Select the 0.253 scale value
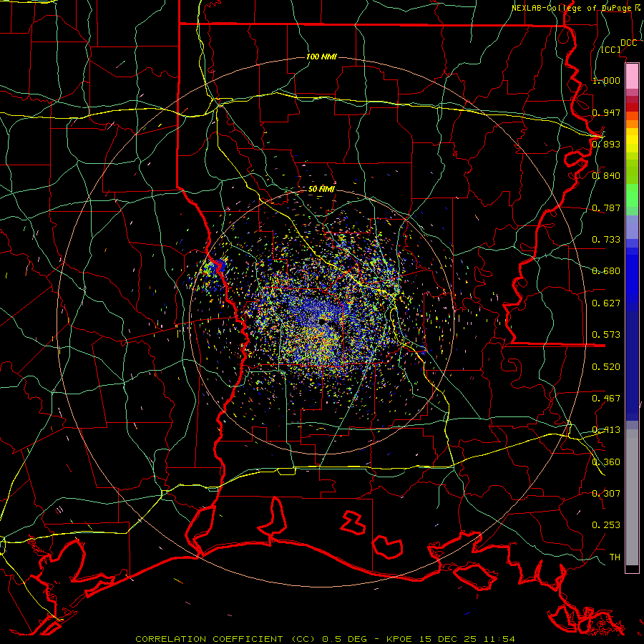The height and width of the screenshot is (644, 644). [x=606, y=525]
